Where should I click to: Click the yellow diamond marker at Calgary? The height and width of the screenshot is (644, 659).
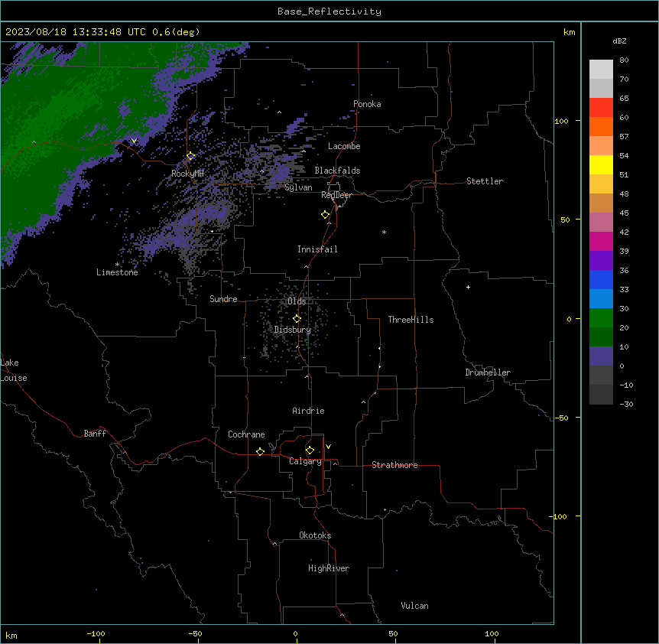point(310,450)
